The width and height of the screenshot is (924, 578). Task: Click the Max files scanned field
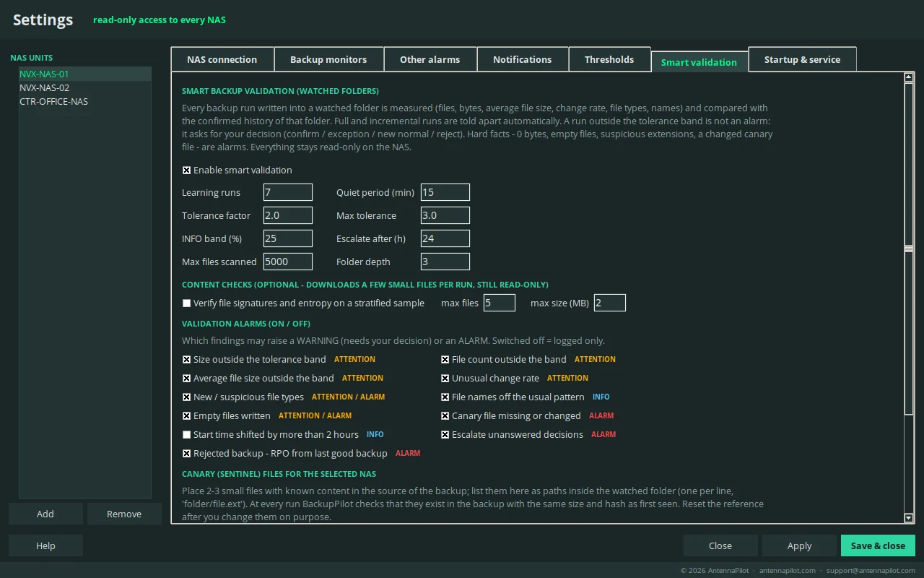tap(288, 262)
